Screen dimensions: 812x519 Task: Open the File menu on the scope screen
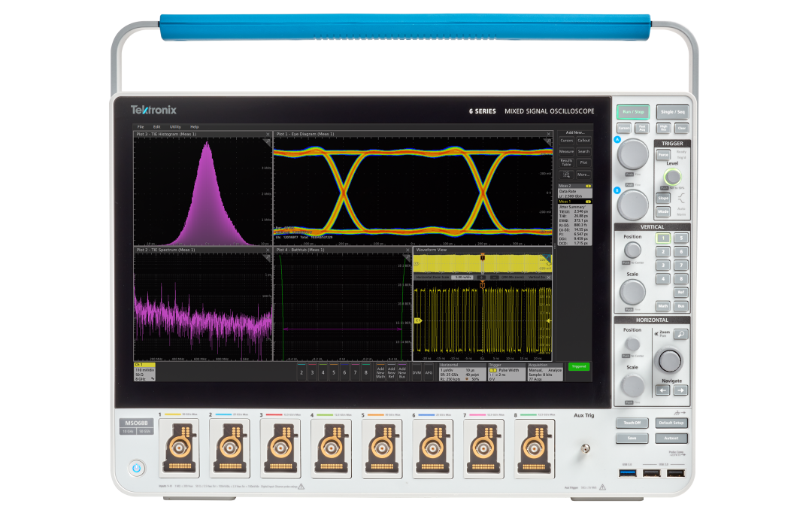tap(141, 127)
